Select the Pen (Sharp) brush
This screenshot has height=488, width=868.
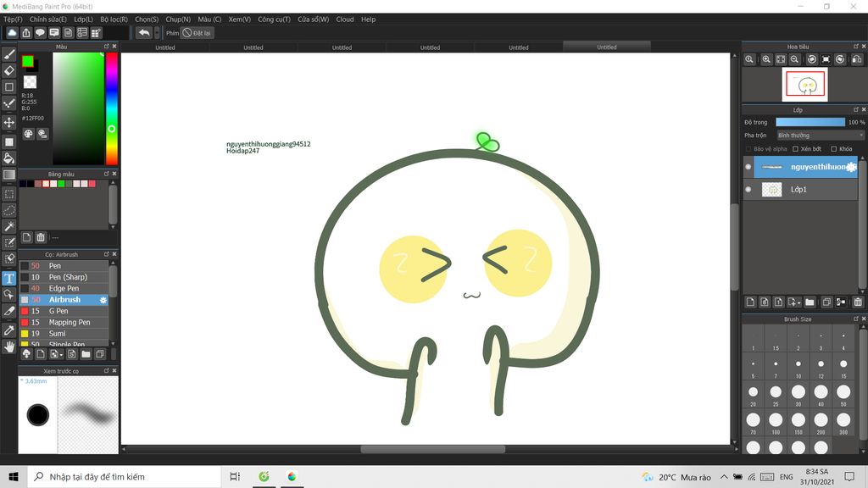(x=64, y=277)
